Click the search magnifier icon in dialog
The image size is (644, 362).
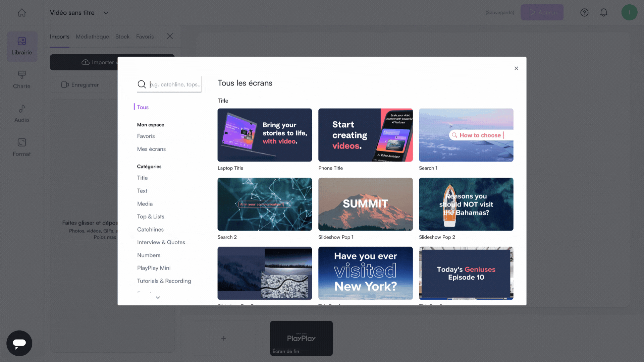142,84
